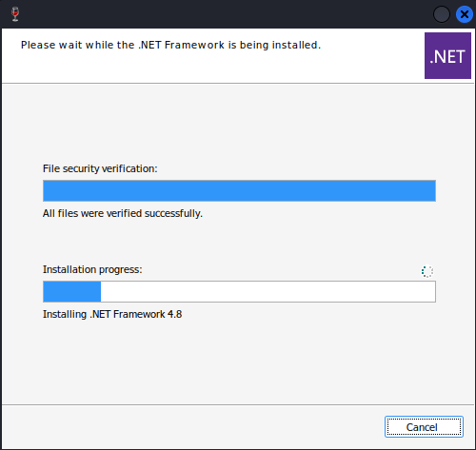Click blank area below the installing status text
The height and width of the screenshot is (450, 476).
click(x=238, y=362)
